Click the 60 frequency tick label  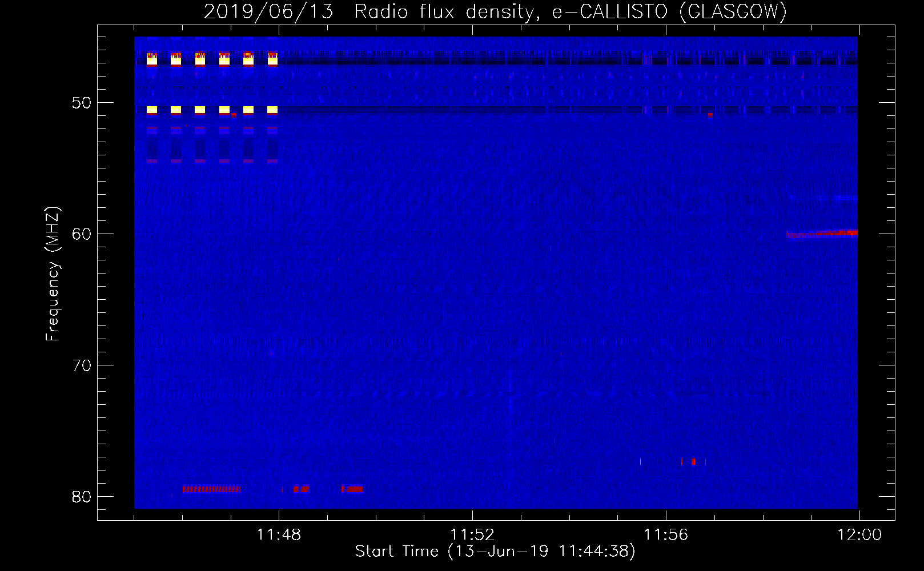82,234
